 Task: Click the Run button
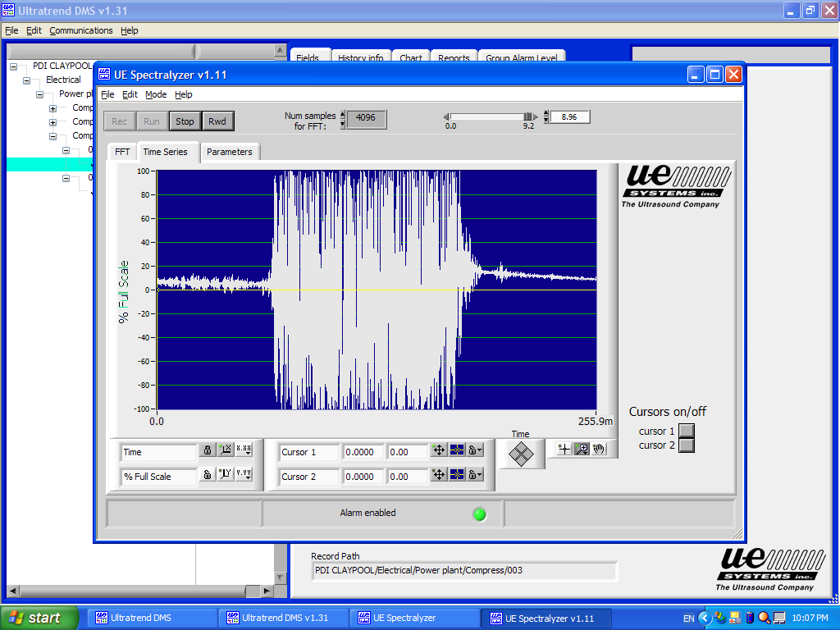tap(152, 121)
